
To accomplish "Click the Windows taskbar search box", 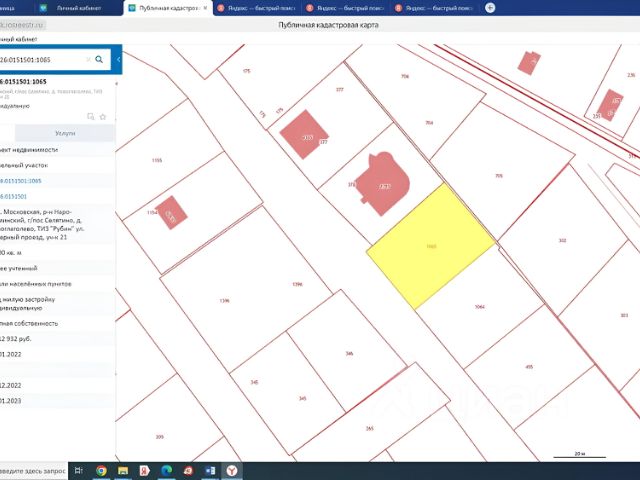I will (33, 471).
